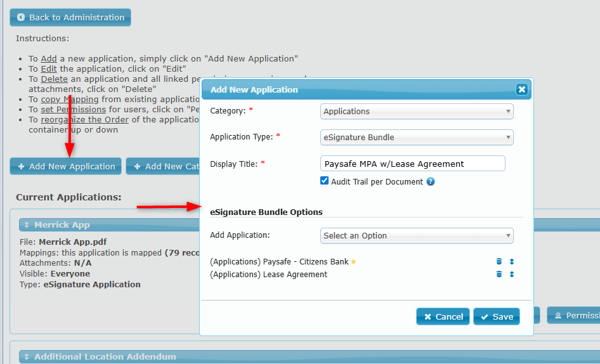Toggle Audit Trail per Document checkbox

pyautogui.click(x=325, y=181)
